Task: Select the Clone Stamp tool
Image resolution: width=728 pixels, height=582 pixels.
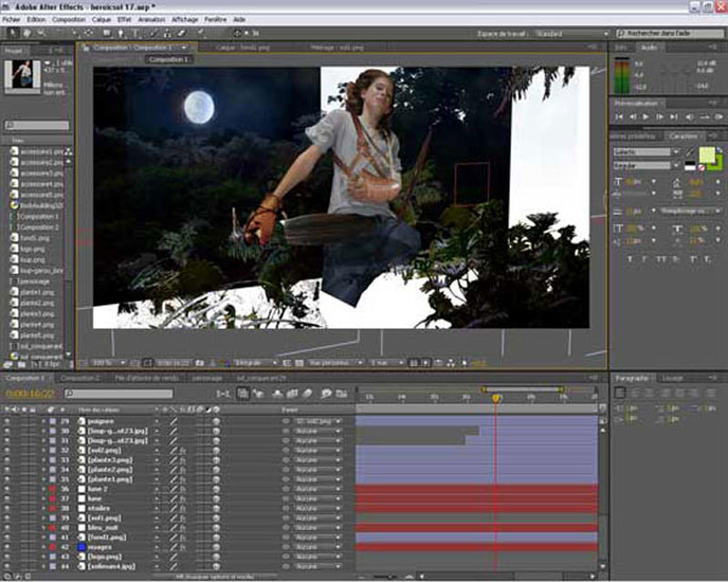Action: coord(167,33)
